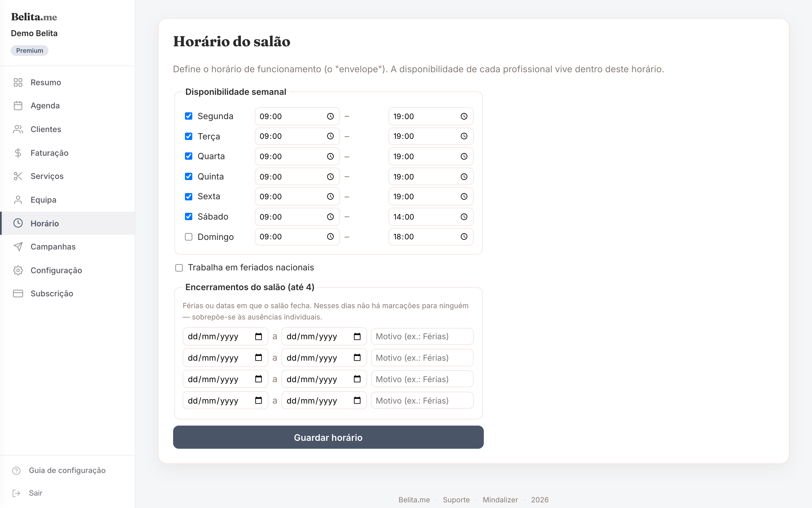
Task: Open calendar picker for second closure start date
Action: point(258,358)
